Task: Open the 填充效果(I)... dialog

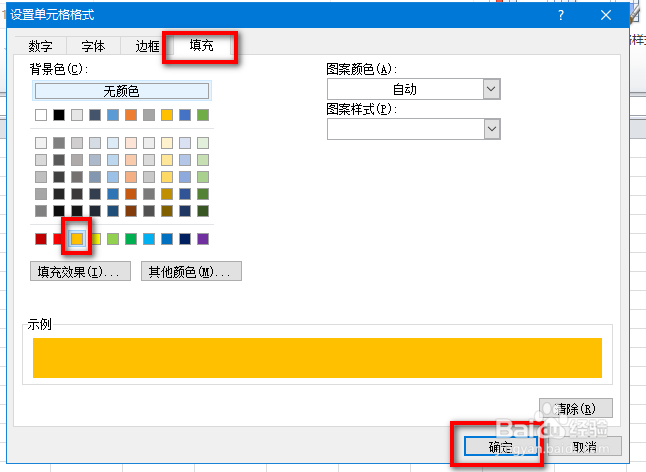Action: [x=80, y=271]
